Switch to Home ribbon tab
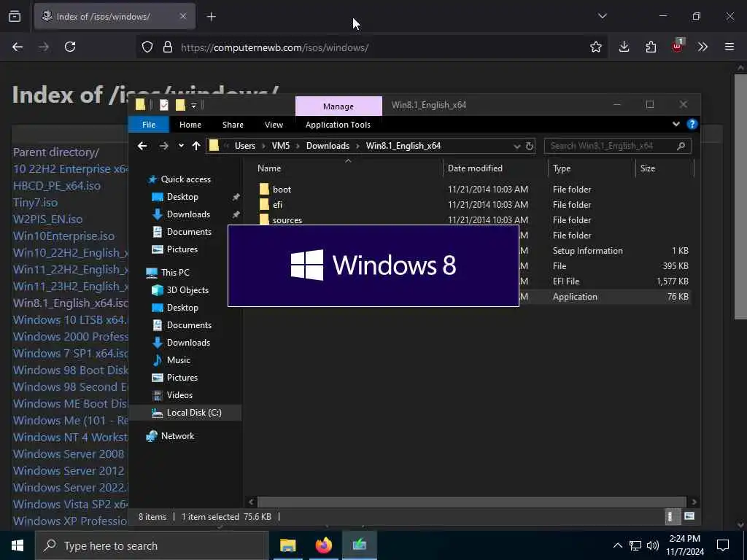The width and height of the screenshot is (747, 560). click(x=190, y=125)
